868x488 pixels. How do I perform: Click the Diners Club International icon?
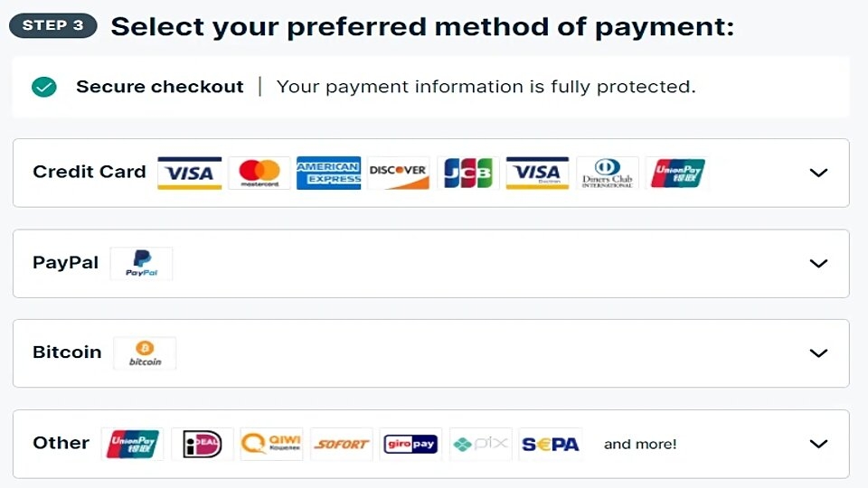pyautogui.click(x=608, y=173)
